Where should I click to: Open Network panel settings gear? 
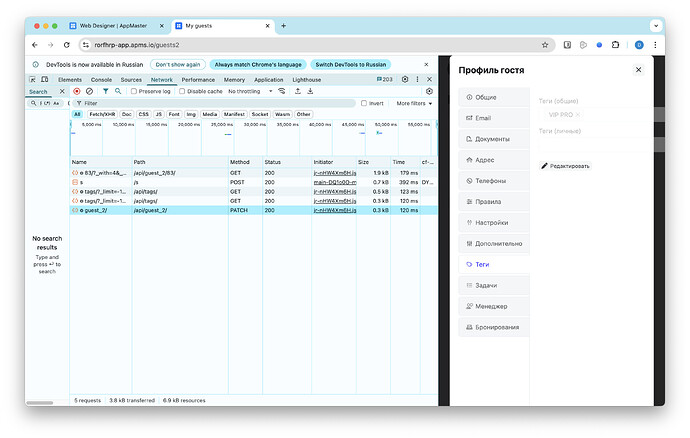coord(429,91)
